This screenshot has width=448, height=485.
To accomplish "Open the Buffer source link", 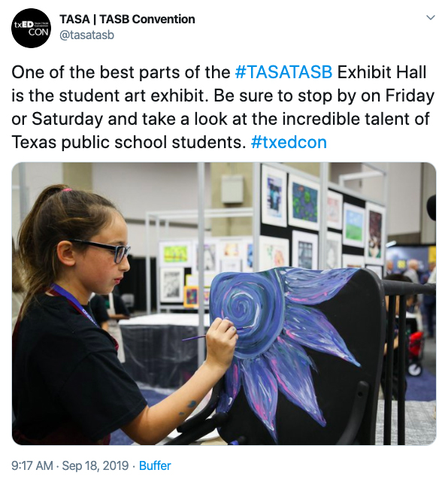I will pos(155,465).
